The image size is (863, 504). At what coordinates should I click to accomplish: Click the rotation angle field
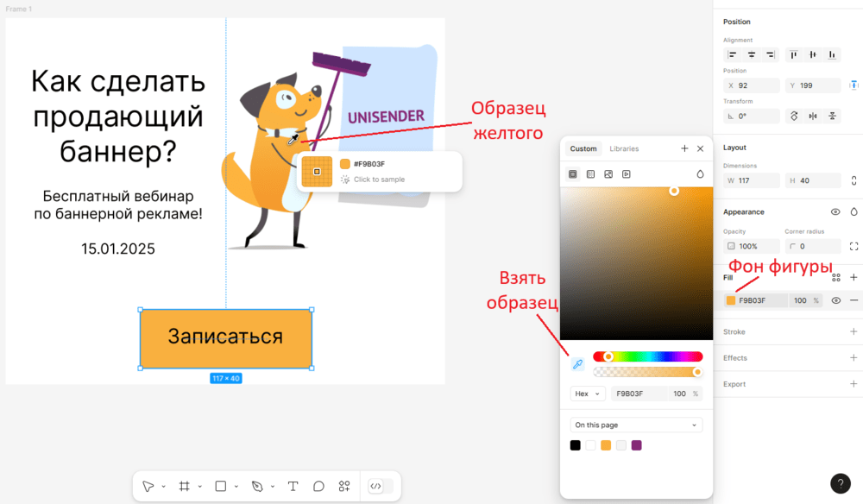(x=752, y=117)
